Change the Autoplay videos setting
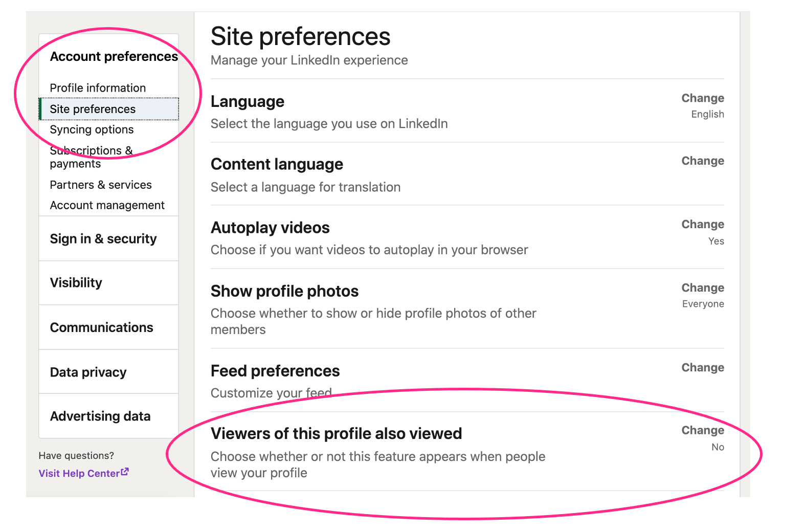This screenshot has height=532, width=804. tap(703, 225)
